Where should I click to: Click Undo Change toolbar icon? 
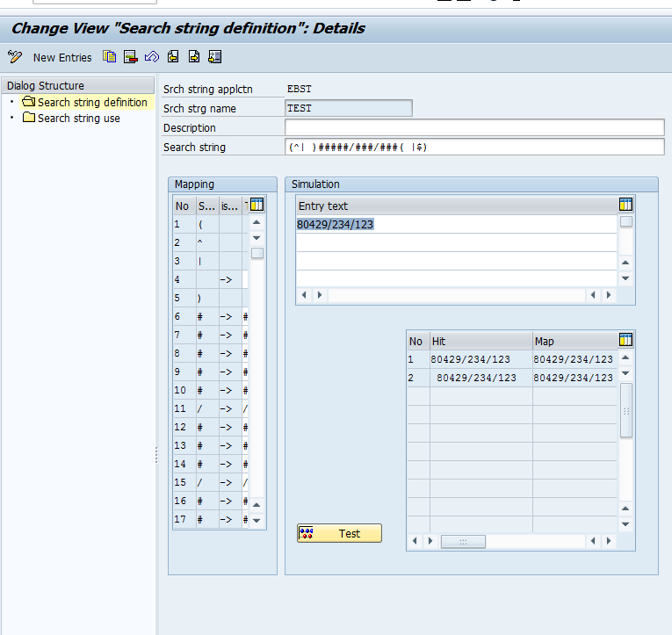tap(152, 56)
